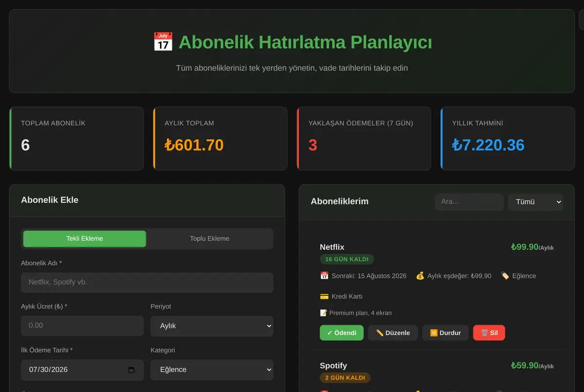
Task: Click the calendar emoji icon in header
Action: coord(163,42)
